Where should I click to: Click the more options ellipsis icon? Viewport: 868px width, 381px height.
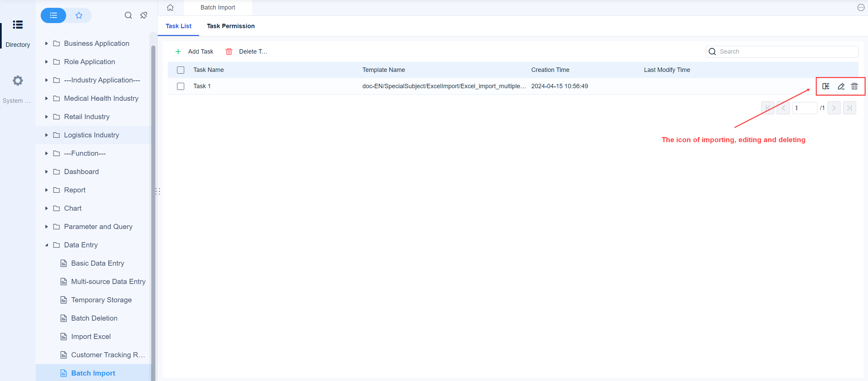tap(861, 7)
